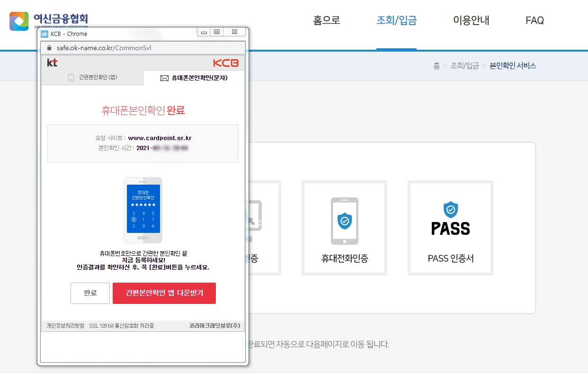Click the 휴대폰본인확인 완료 heading
Screen dimensions: 588x374
(143, 111)
